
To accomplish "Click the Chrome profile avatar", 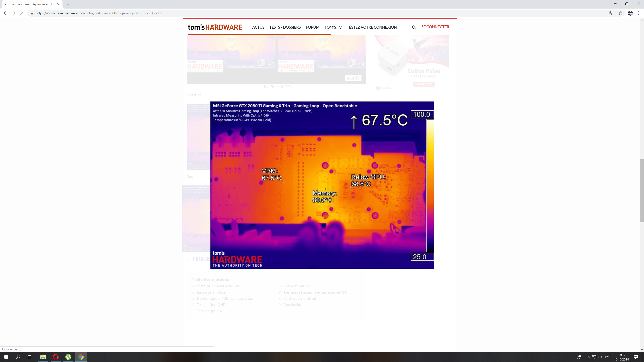I will click(x=630, y=13).
